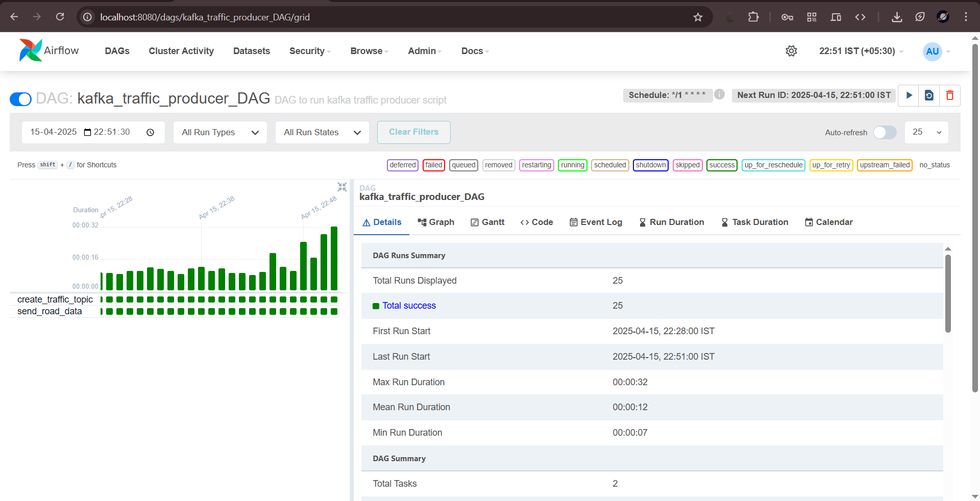
Task: Toggle the failed run state filter
Action: coord(433,165)
